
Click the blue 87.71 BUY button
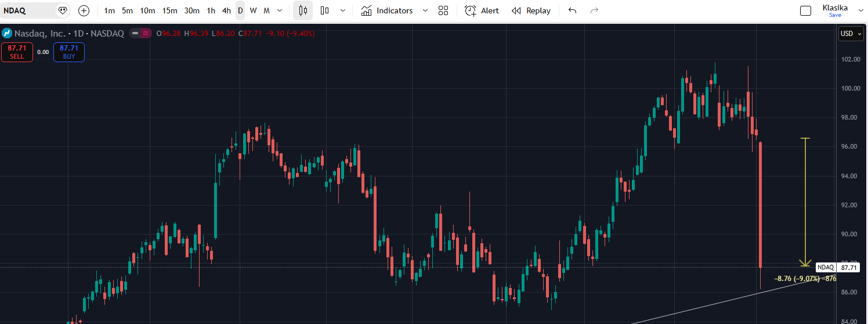[69, 52]
